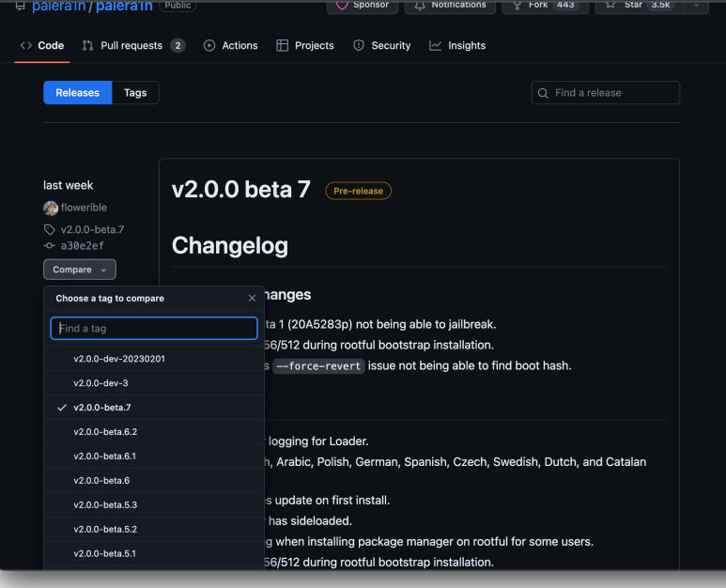Open the Code tab

(x=41, y=45)
